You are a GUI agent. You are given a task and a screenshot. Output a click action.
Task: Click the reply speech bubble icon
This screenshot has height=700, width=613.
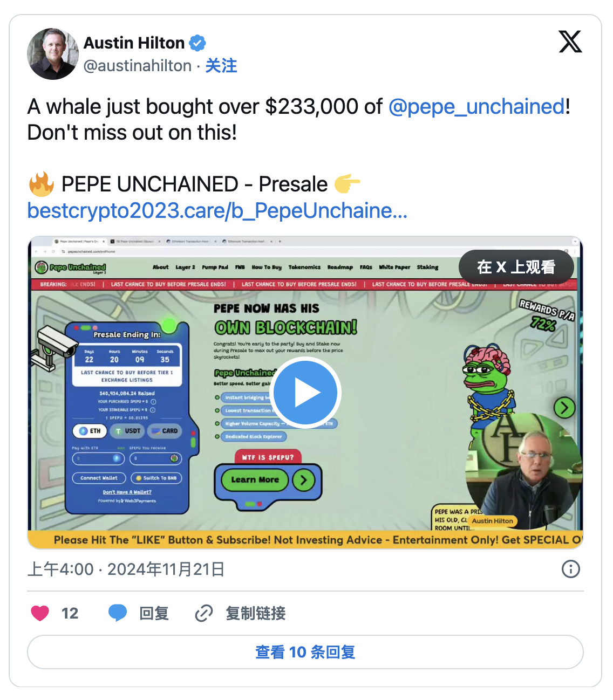pos(118,613)
